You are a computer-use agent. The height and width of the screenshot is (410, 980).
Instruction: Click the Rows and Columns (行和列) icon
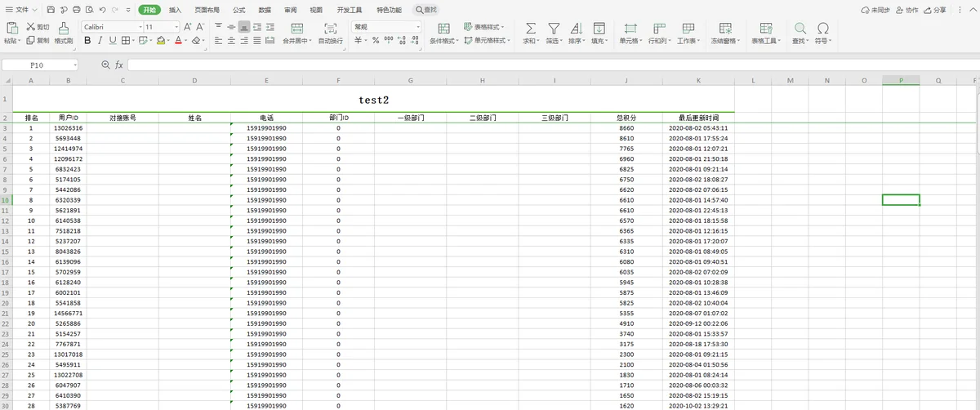(658, 28)
